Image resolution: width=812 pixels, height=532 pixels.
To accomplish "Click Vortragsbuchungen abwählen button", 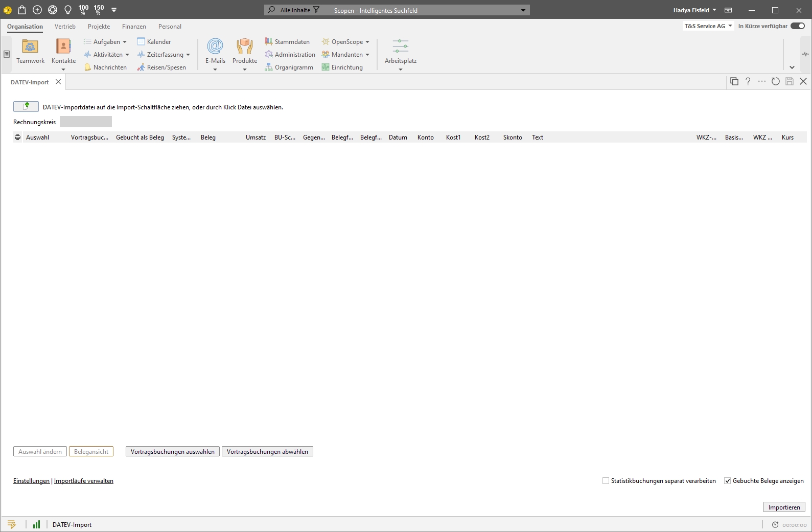I will pos(267,452).
